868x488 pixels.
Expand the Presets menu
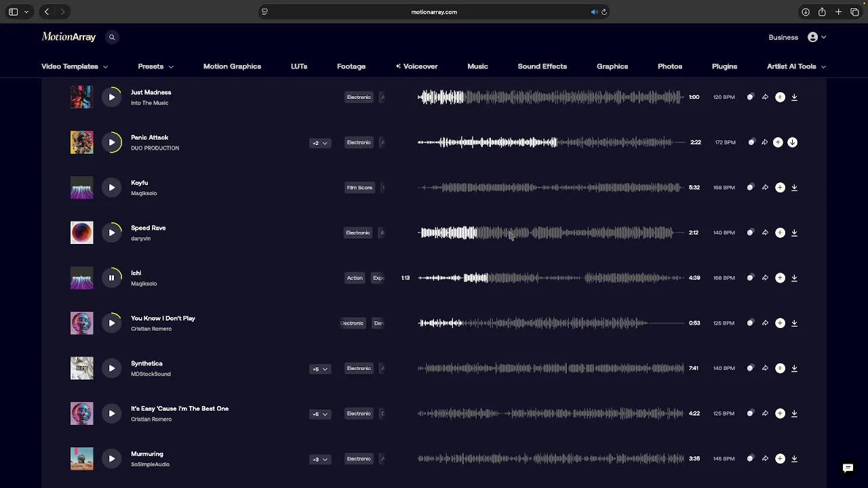(155, 66)
